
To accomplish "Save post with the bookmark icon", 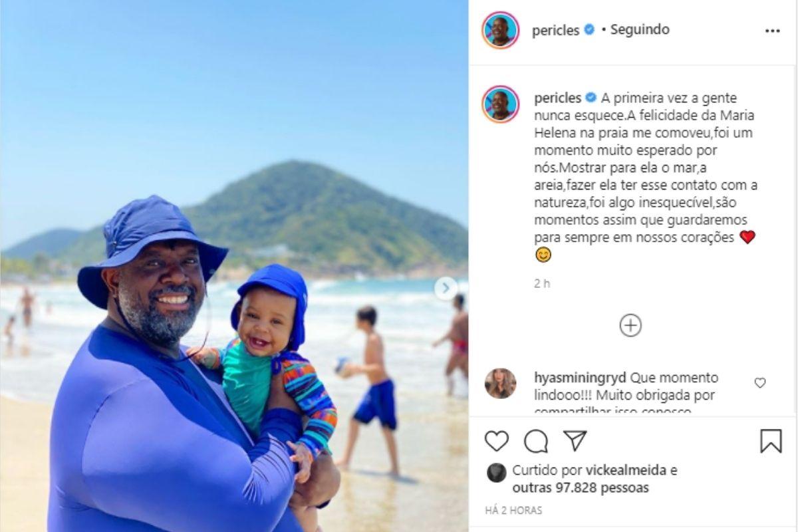I will [771, 441].
